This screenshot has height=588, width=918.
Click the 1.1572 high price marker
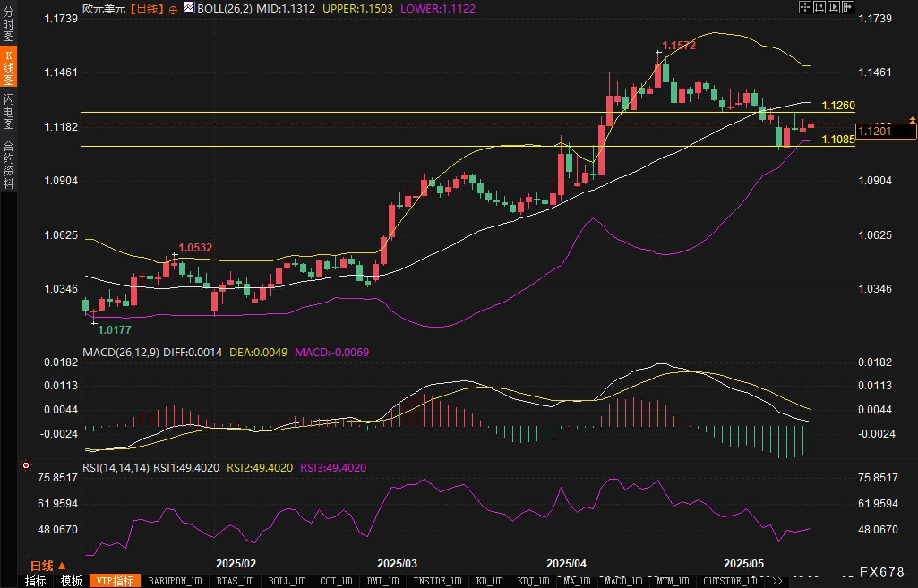point(678,45)
